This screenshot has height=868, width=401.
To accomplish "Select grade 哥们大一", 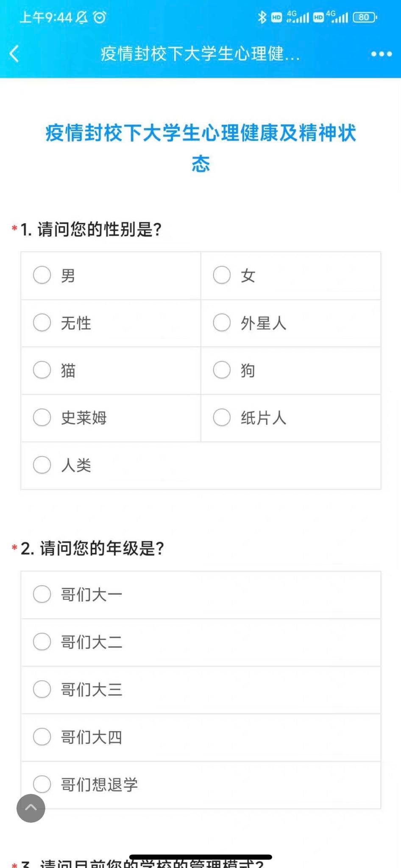I will click(42, 594).
